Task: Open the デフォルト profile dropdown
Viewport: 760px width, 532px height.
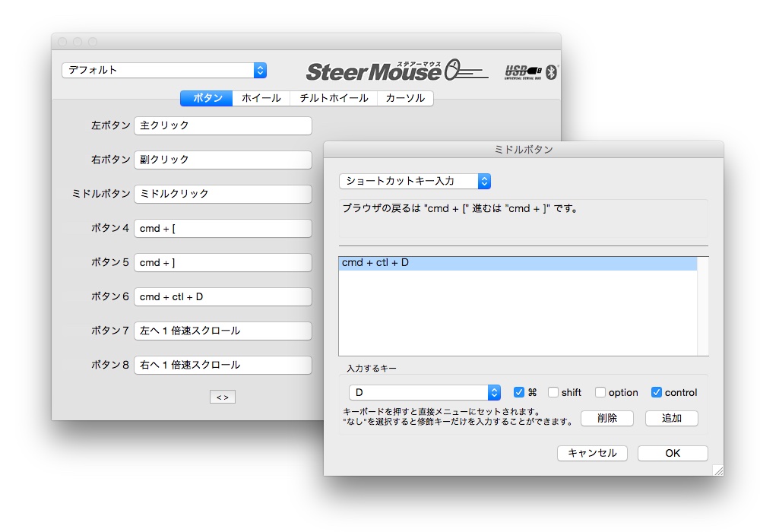Action: (164, 70)
